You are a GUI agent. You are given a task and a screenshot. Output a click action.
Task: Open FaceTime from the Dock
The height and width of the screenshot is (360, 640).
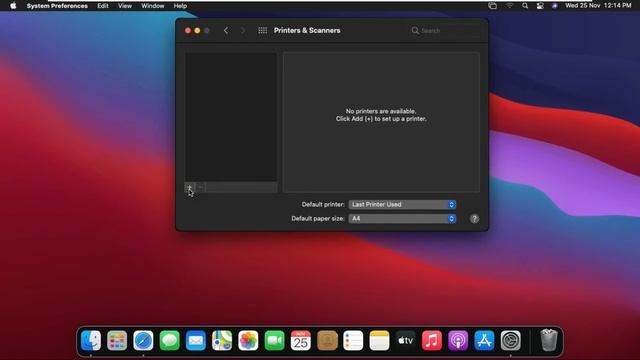point(274,340)
